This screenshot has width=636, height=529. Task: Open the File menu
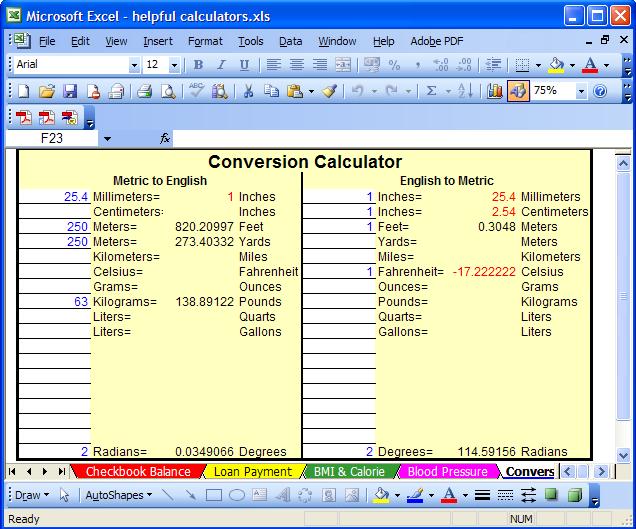point(47,41)
